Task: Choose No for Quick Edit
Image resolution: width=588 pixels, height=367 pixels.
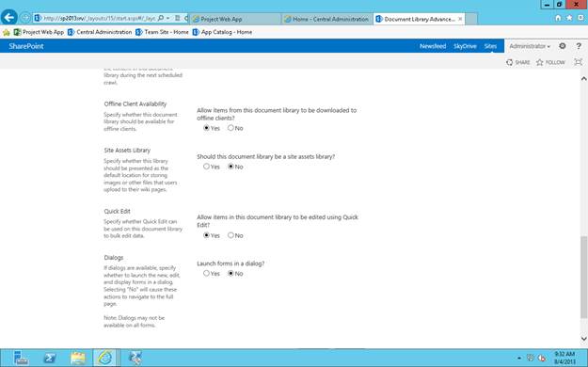Action: pos(230,235)
